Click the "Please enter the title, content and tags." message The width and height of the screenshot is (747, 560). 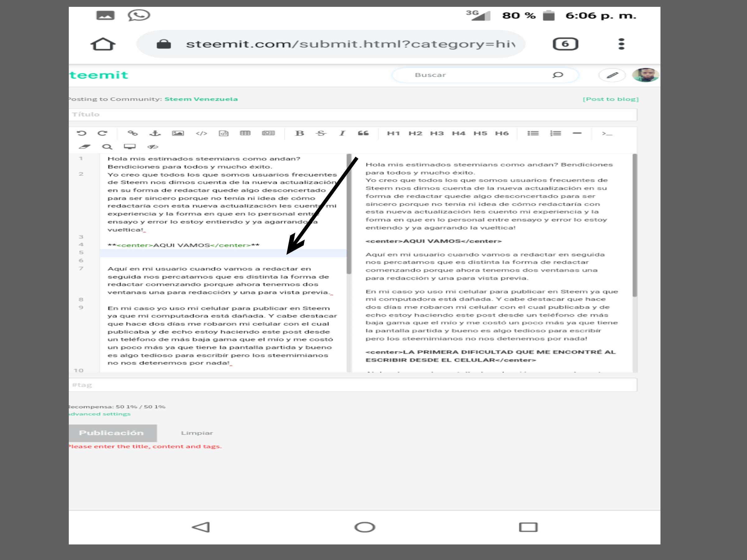coord(145,446)
